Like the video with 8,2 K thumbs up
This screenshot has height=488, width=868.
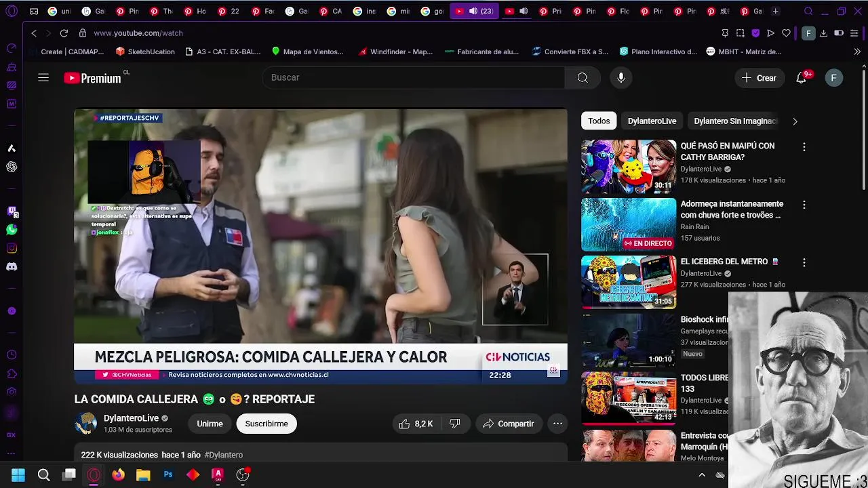[x=416, y=424]
